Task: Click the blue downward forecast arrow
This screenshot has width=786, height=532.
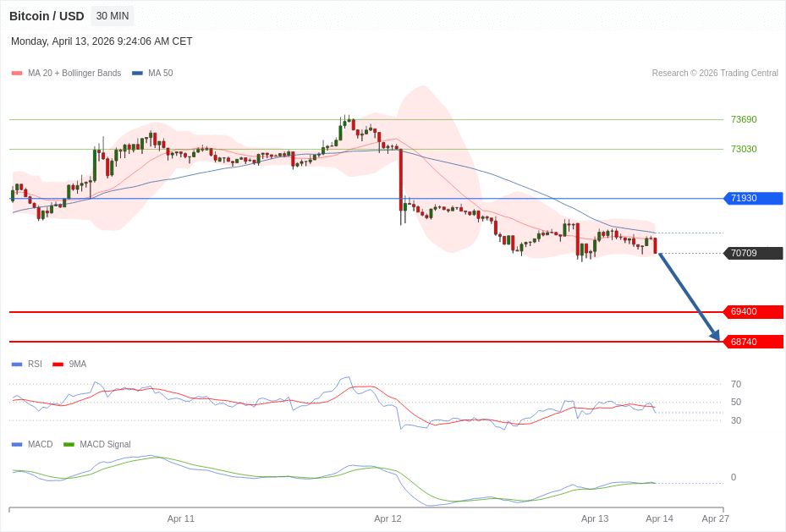Action: (x=689, y=297)
